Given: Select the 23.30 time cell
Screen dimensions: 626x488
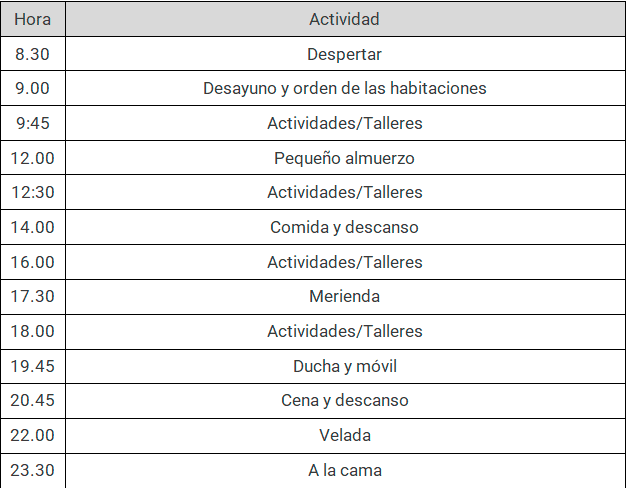Looking at the screenshot, I should click(33, 470).
